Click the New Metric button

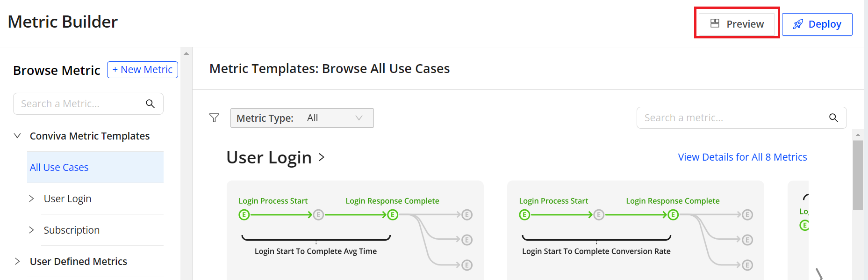point(143,70)
